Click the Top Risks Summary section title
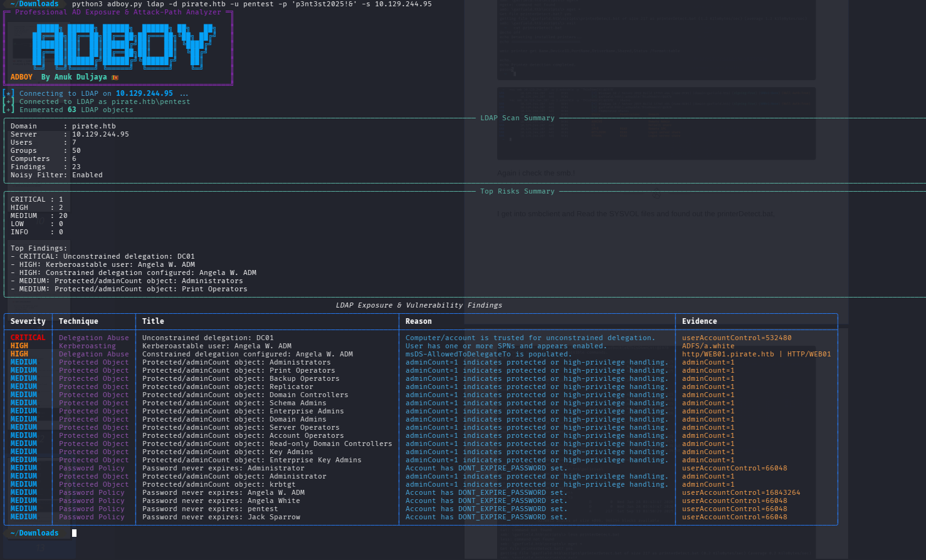 click(517, 191)
